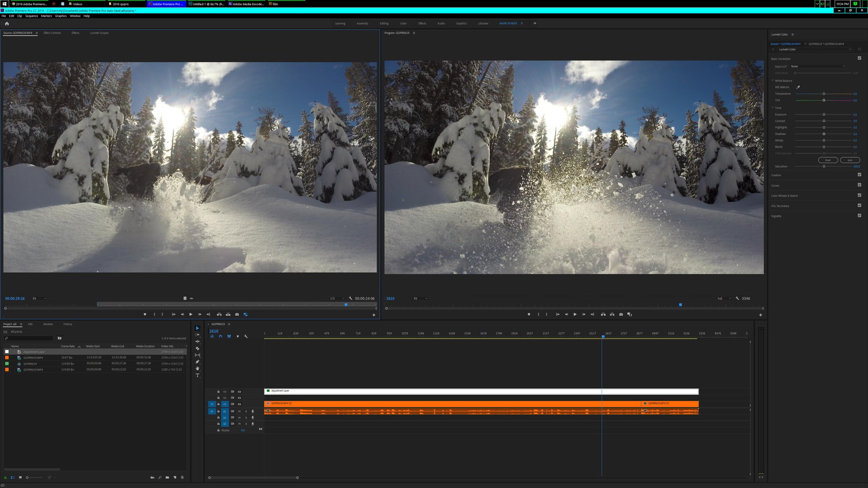Toggle Linked Selection in timeline
The width and height of the screenshot is (868, 488).
pos(229,337)
